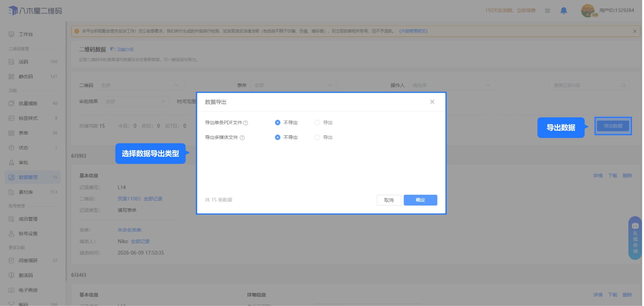Click the 激活码 shield icon
The image size is (644, 306).
point(11,276)
